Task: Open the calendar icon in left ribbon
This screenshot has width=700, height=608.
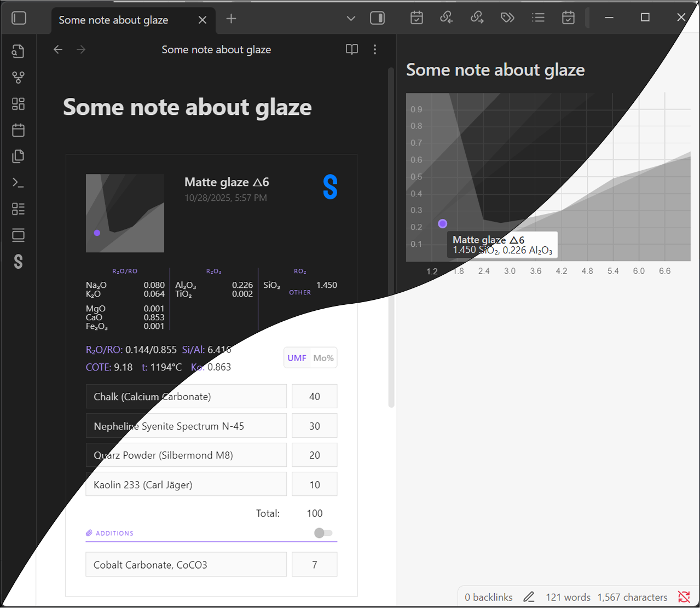Action: 18,130
